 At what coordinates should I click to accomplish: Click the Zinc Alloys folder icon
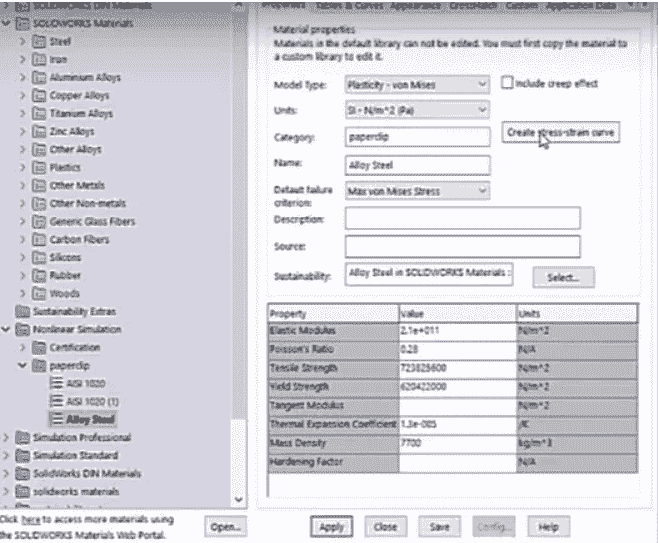(x=39, y=131)
